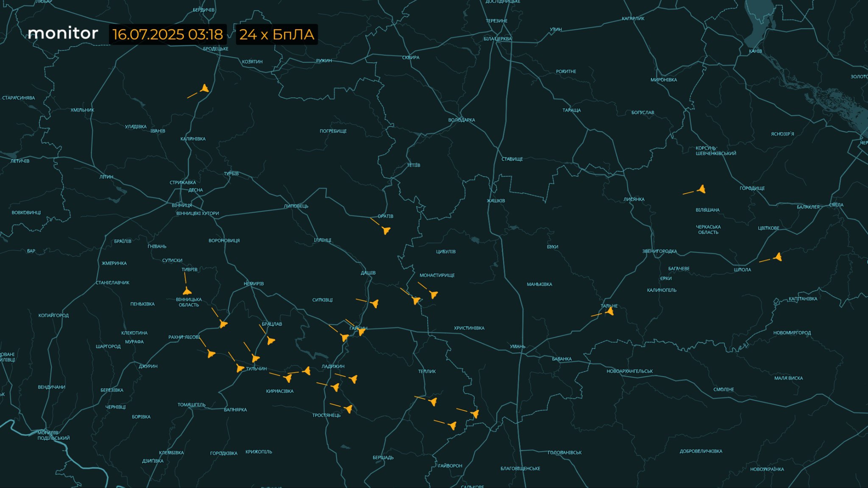Click the 16.07.2025 03:18 timestamp badge

coord(168,34)
